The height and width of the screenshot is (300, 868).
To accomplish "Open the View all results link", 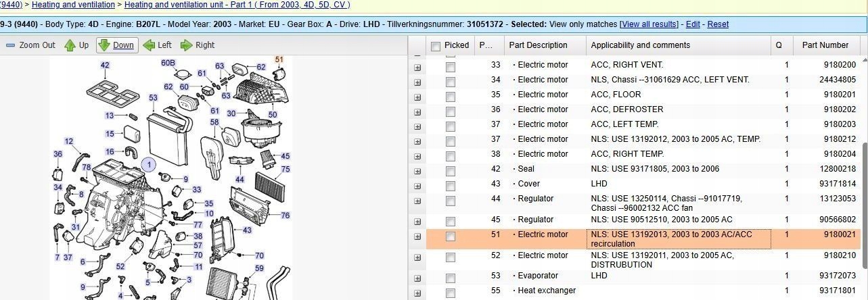I will point(649,24).
